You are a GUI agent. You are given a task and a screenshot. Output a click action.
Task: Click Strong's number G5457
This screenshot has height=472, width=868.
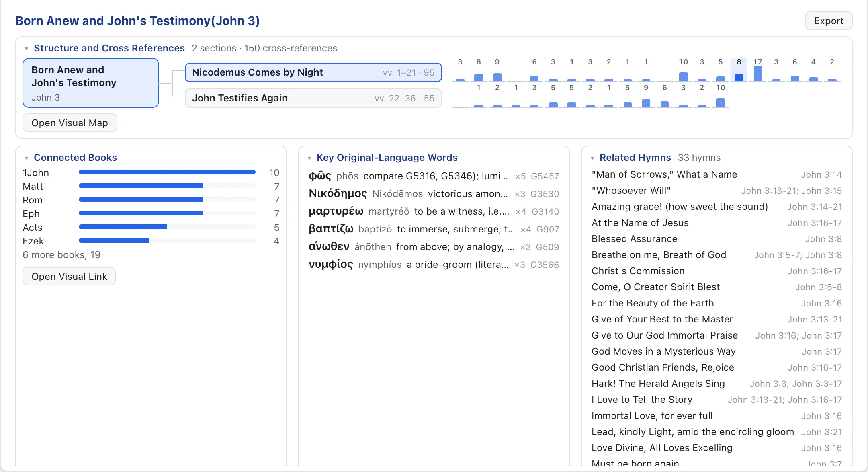545,176
